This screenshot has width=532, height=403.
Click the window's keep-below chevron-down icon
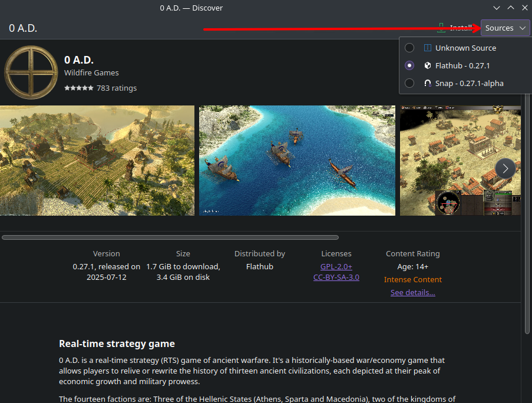497,8
